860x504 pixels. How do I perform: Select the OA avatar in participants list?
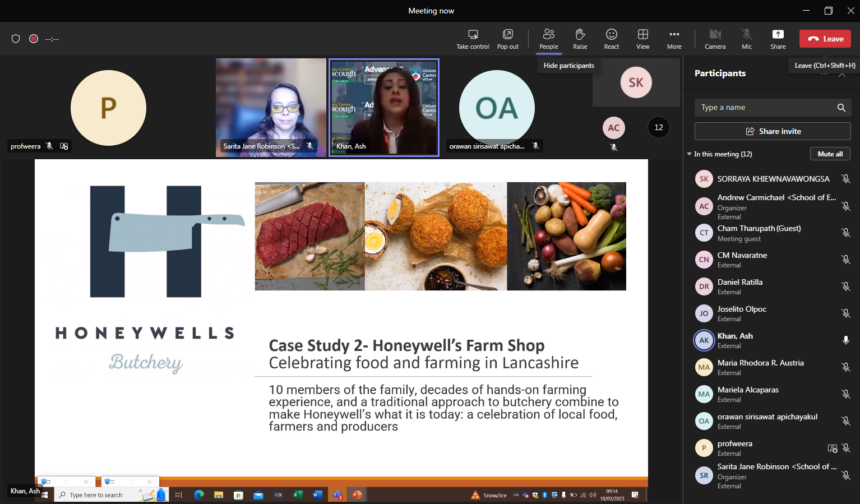click(x=704, y=421)
